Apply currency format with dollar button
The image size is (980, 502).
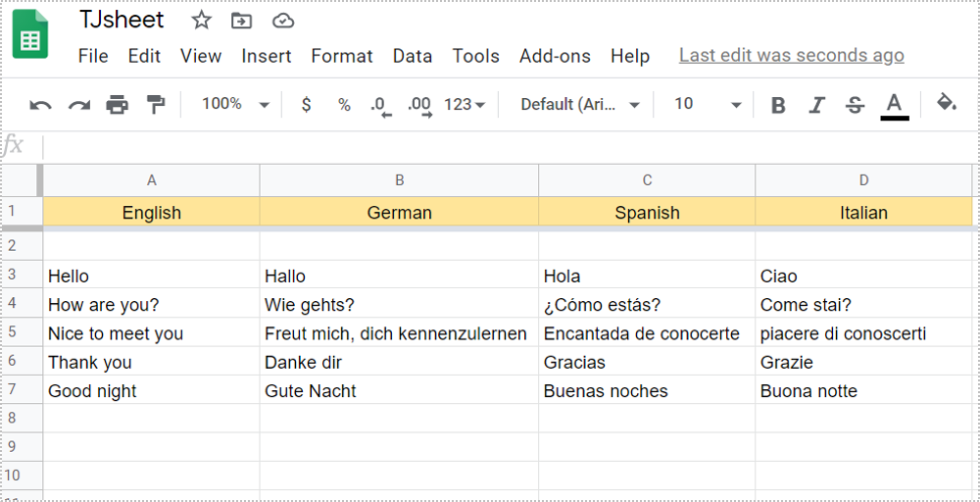[x=306, y=104]
